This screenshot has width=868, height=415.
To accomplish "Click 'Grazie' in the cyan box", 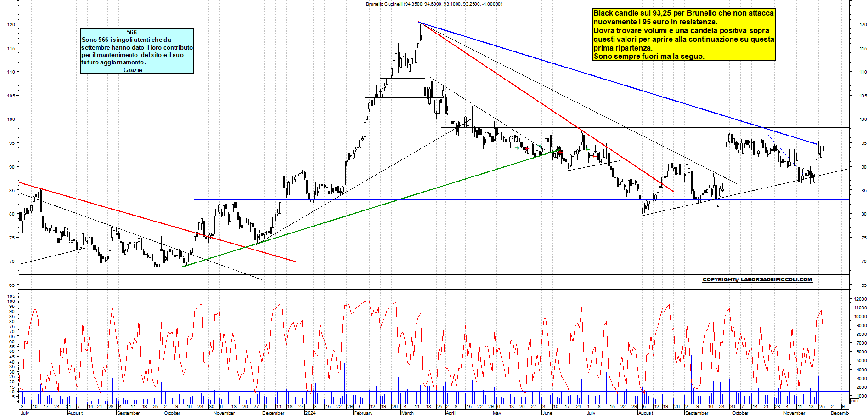I will 133,70.
